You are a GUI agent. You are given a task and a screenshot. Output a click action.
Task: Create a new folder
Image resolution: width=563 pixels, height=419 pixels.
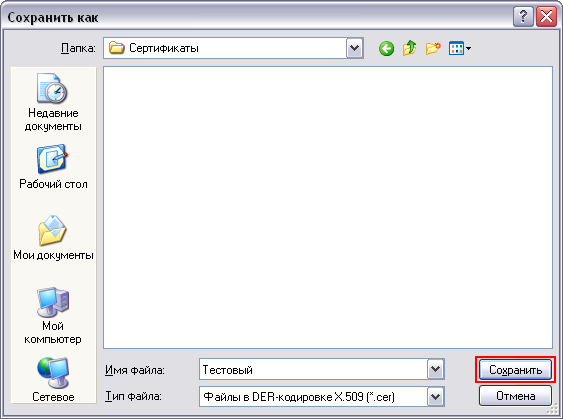tap(433, 48)
